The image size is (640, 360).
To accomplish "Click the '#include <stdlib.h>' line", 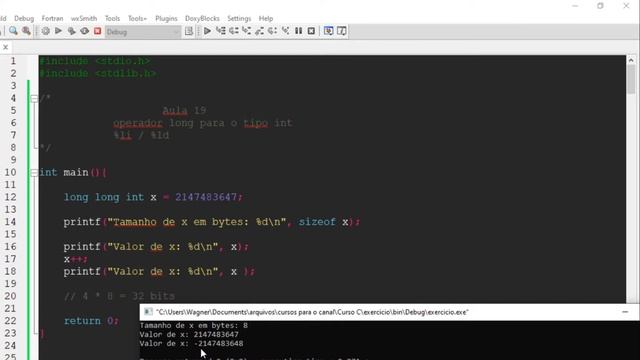I will click(98, 73).
